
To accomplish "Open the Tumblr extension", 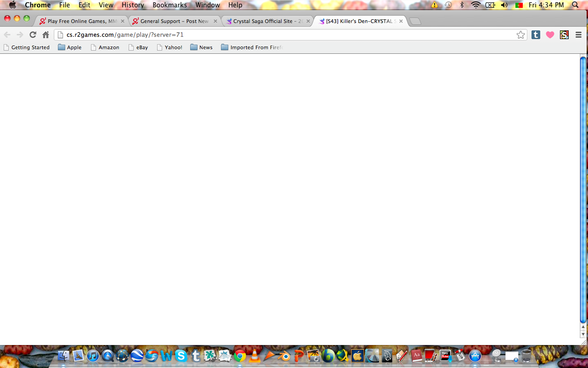I will (536, 34).
